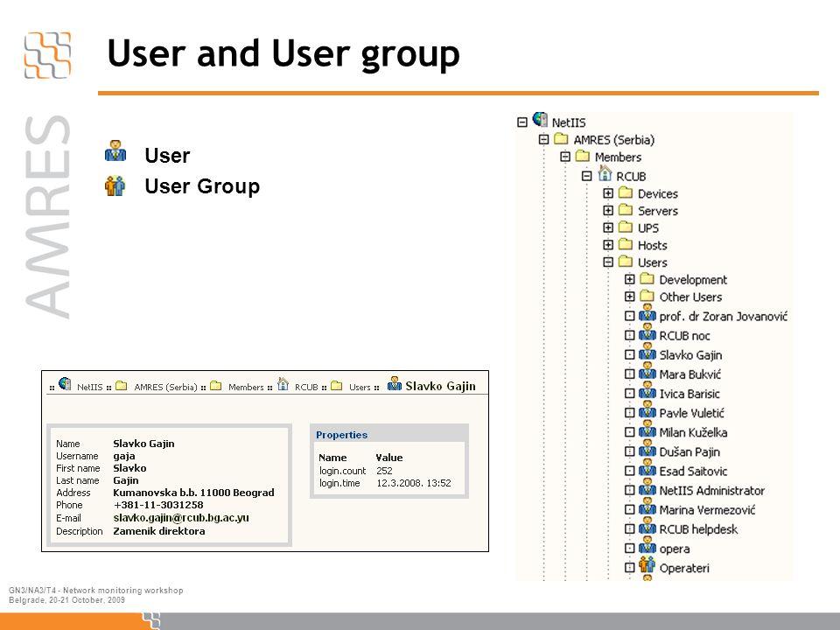Collapse the AMRES (Serbia) tree node
Image resolution: width=840 pixels, height=630 pixels.
point(543,139)
